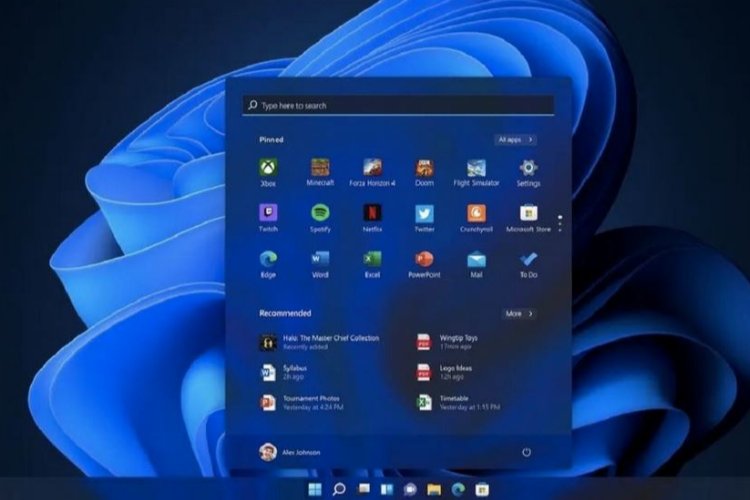The image size is (750, 500).
Task: Click the pinned apps page dots
Action: (560, 223)
